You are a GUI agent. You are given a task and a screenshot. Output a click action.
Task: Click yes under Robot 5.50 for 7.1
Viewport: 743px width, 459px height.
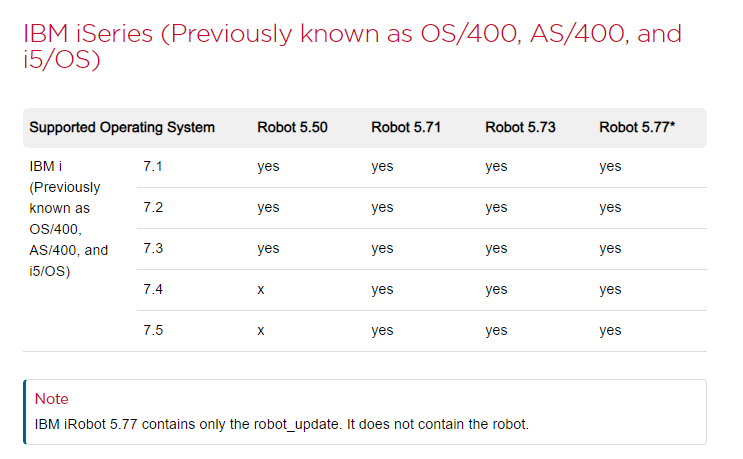(268, 167)
